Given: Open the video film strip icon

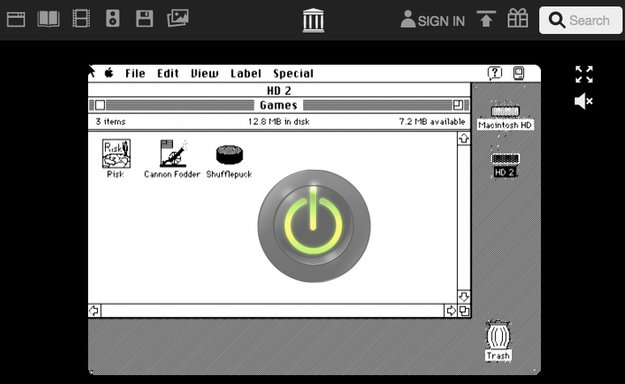Looking at the screenshot, I should pos(81,19).
